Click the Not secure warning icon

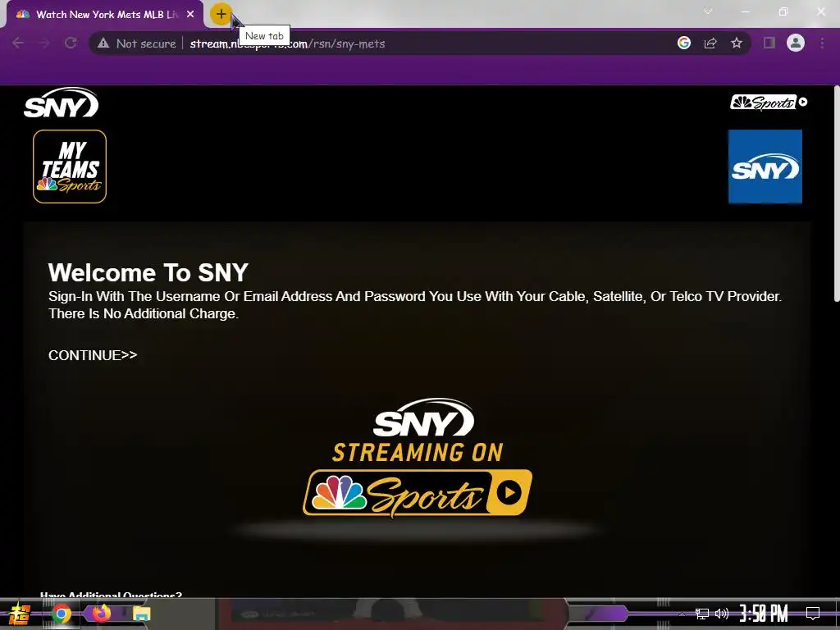click(x=103, y=43)
